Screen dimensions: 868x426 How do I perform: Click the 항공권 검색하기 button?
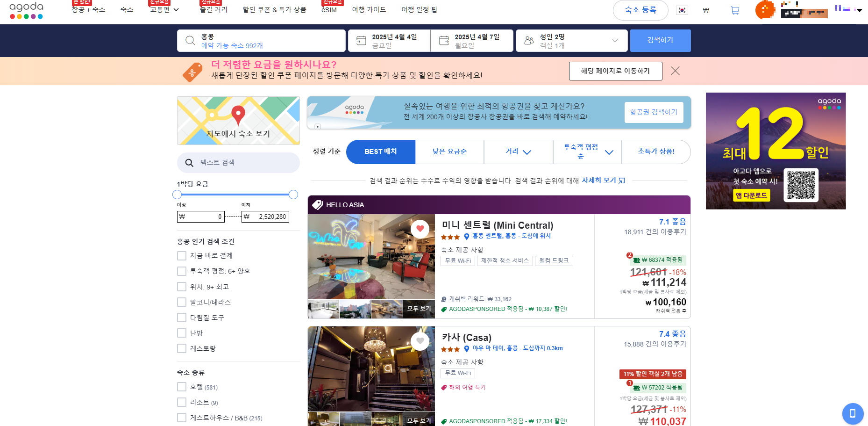(654, 112)
